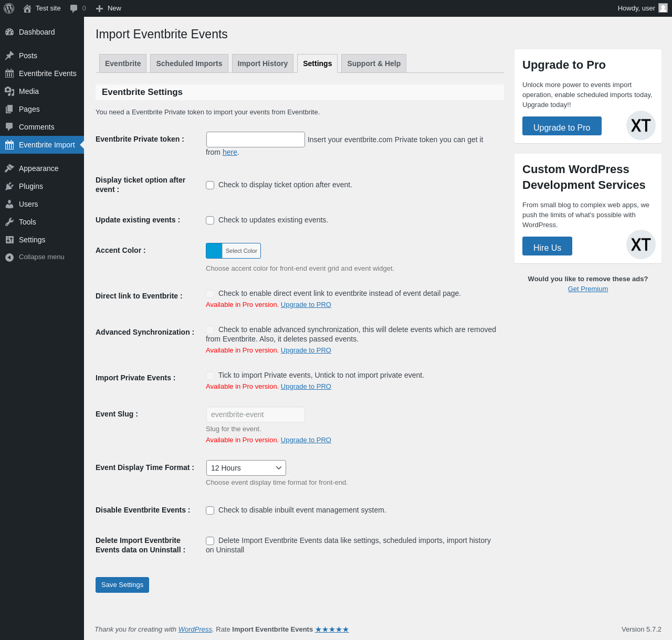This screenshot has width=672, height=640.
Task: Toggle the Direct link to Eventbrite checkbox
Action: pos(210,294)
